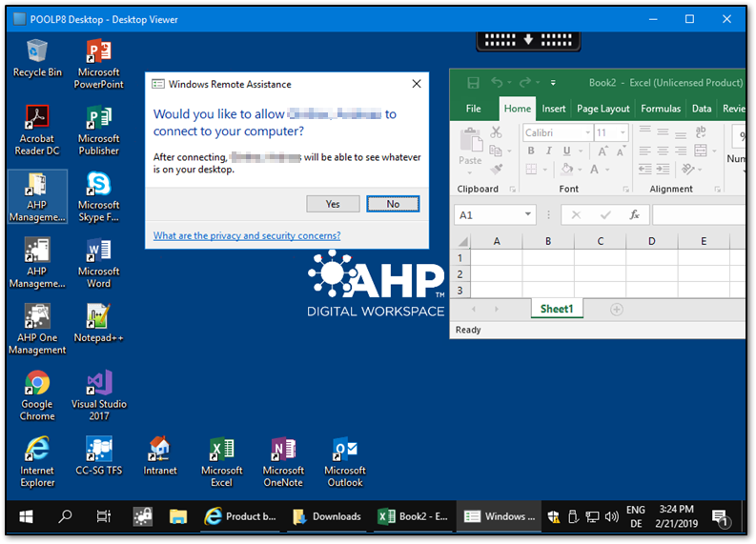756x544 pixels.
Task: Open Fill Color dropdown arrow
Action: point(580,170)
